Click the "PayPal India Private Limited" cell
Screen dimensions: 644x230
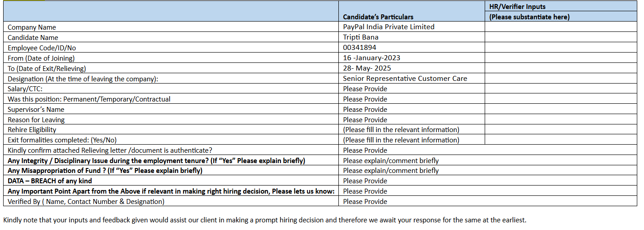[x=389, y=27]
